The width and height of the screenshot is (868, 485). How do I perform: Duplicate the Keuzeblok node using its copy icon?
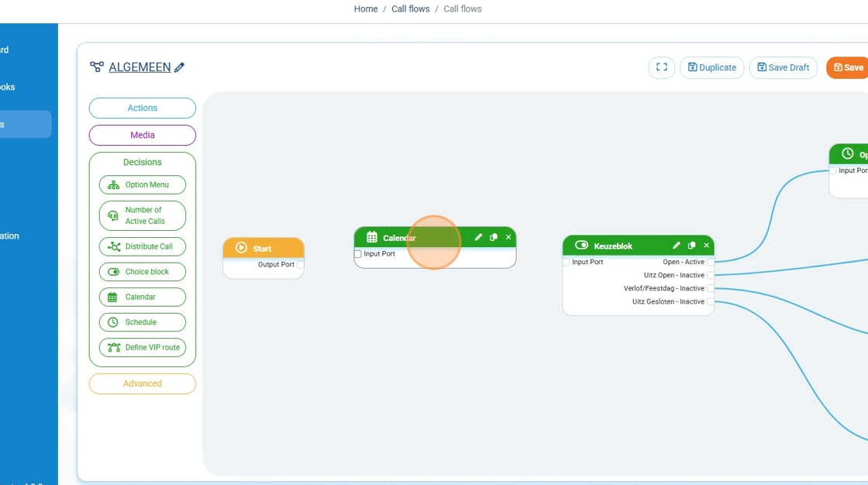691,246
